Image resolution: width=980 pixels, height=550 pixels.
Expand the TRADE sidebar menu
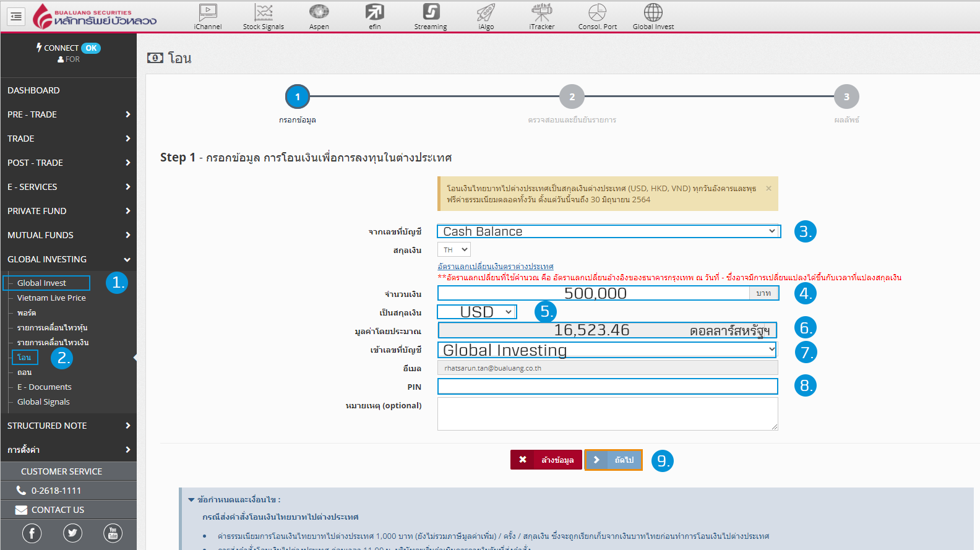(x=68, y=139)
